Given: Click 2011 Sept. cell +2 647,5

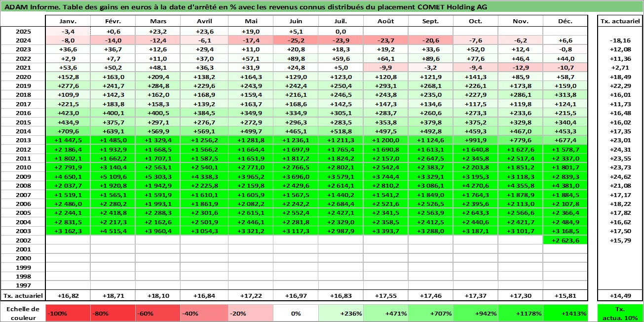Looking at the screenshot, I should coord(431,159).
